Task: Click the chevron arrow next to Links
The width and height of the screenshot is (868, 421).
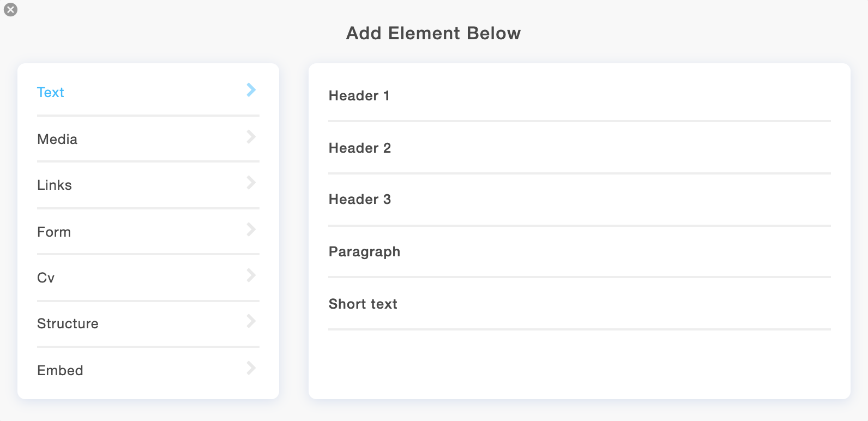Action: point(251,183)
